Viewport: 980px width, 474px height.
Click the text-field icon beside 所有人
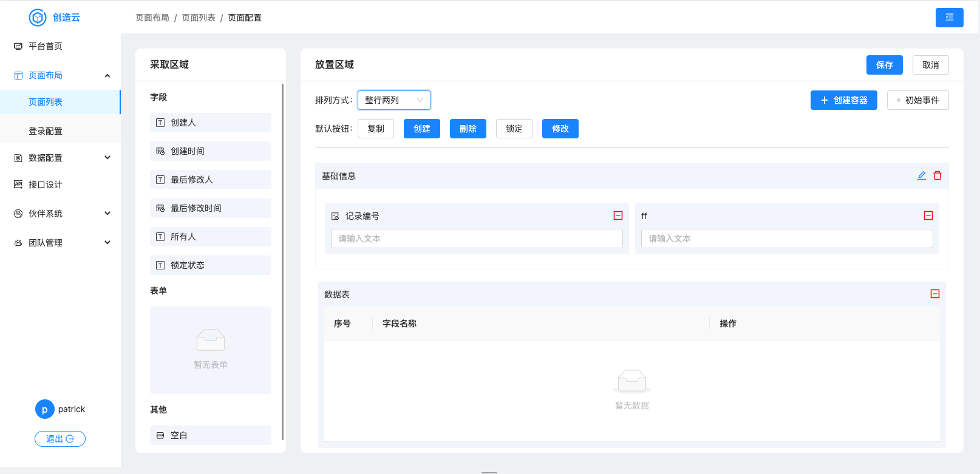point(160,237)
